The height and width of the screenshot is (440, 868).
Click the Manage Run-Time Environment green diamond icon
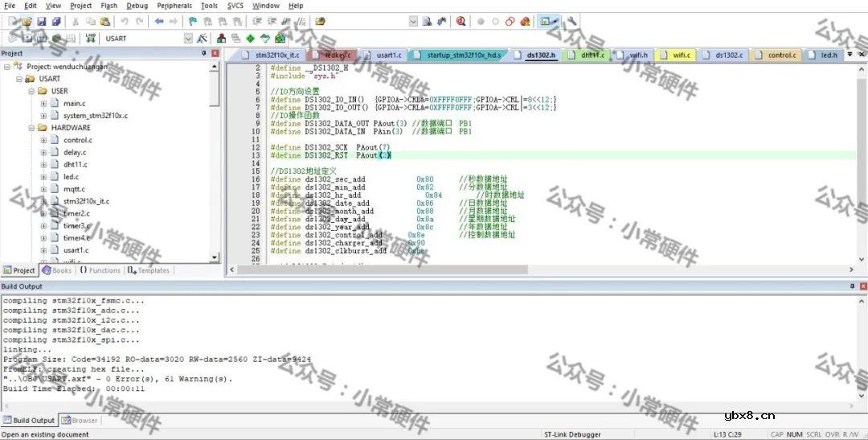[x=250, y=38]
